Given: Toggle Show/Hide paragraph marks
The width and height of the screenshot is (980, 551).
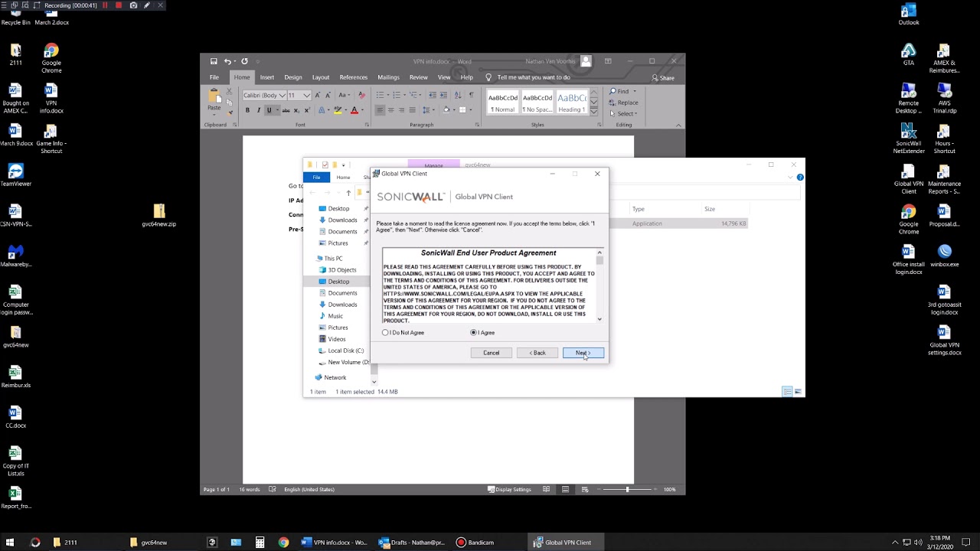Looking at the screenshot, I should (471, 95).
